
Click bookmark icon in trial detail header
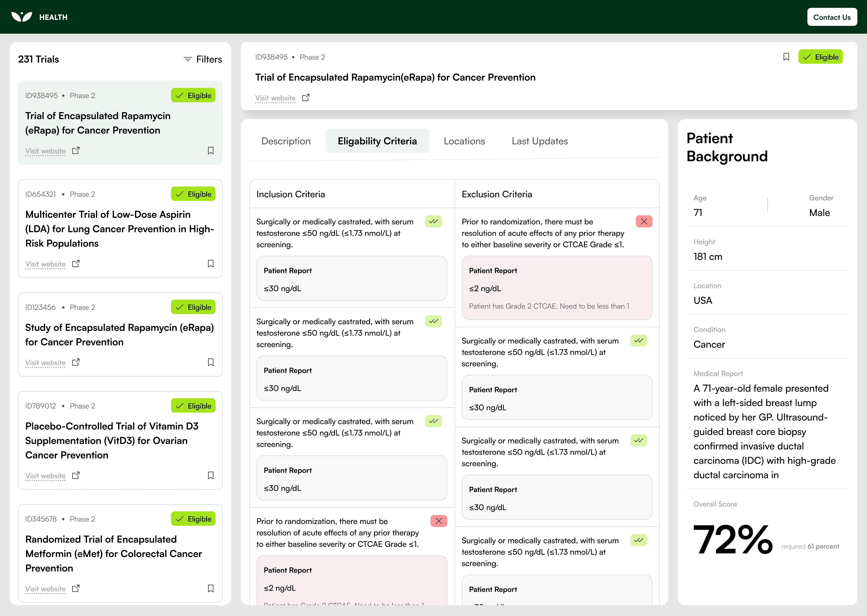click(786, 57)
